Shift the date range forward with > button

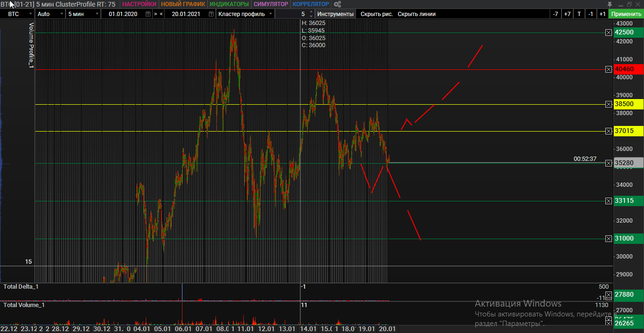pos(156,14)
